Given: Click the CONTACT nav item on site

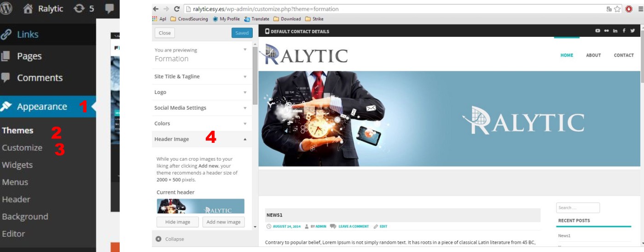Looking at the screenshot, I should 624,55.
